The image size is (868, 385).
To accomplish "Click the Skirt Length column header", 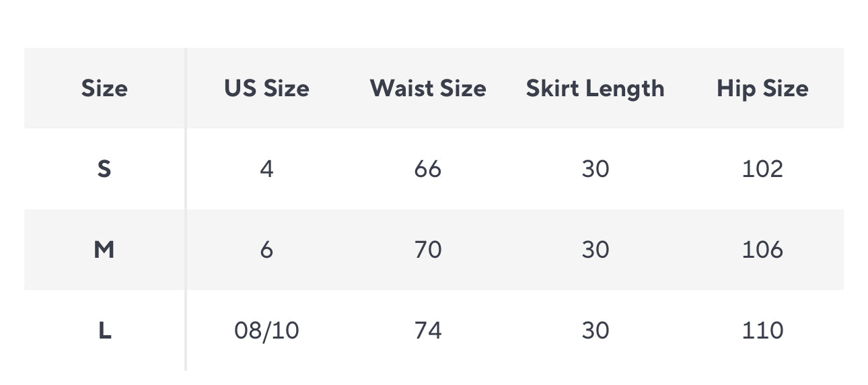I will coord(595,88).
